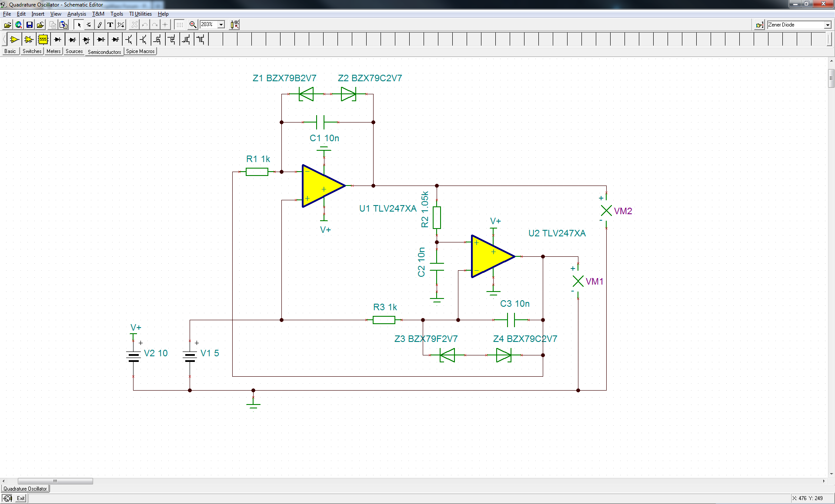835x504 pixels.
Task: Click the X Y coordinates readout
Action: click(x=808, y=498)
